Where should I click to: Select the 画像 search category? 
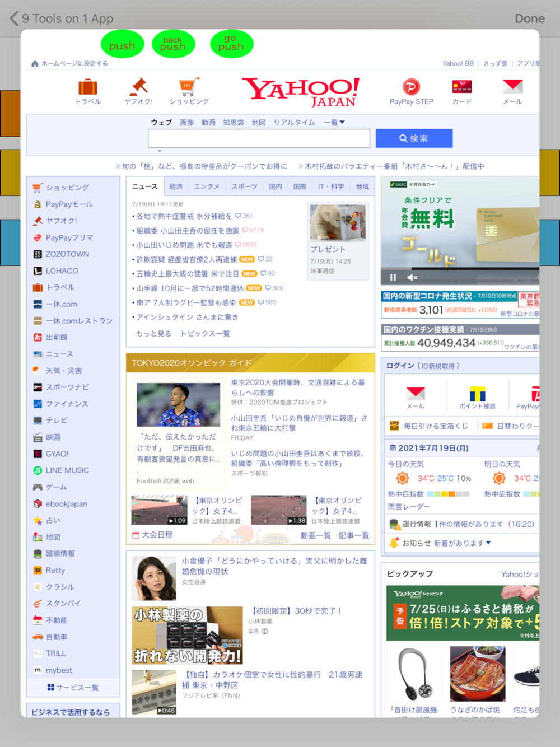click(186, 122)
